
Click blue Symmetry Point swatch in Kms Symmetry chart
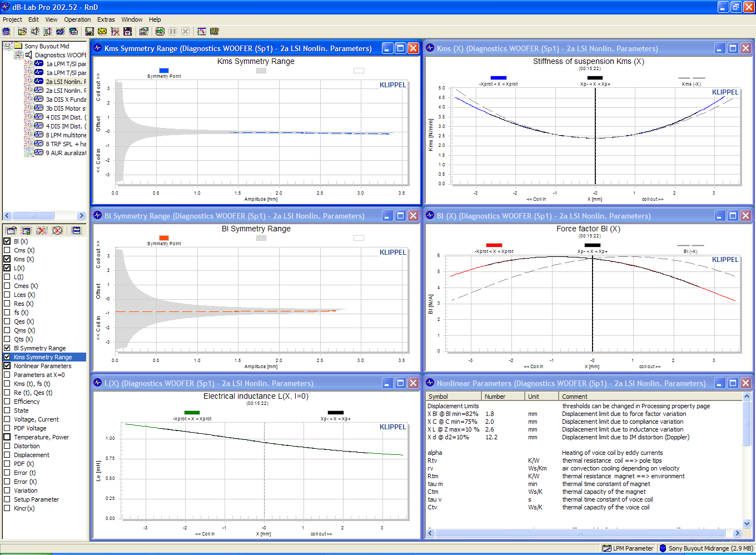[x=163, y=71]
